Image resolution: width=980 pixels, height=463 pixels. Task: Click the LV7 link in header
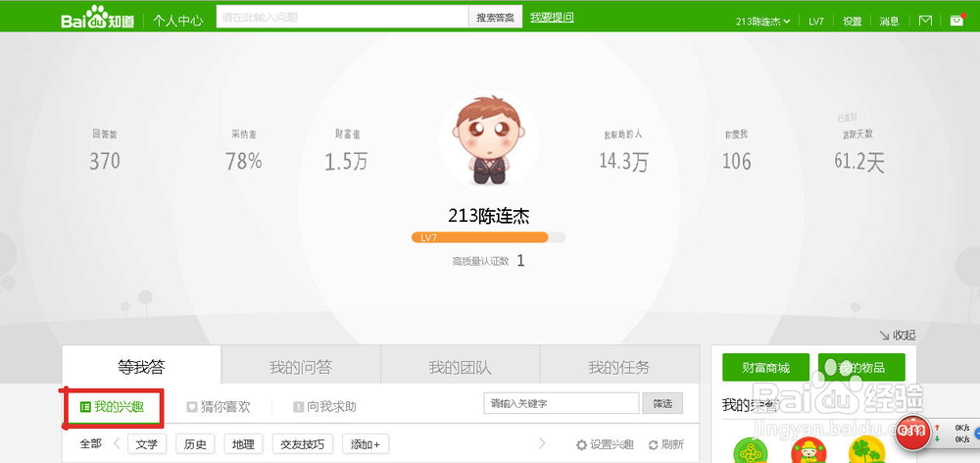(x=816, y=21)
